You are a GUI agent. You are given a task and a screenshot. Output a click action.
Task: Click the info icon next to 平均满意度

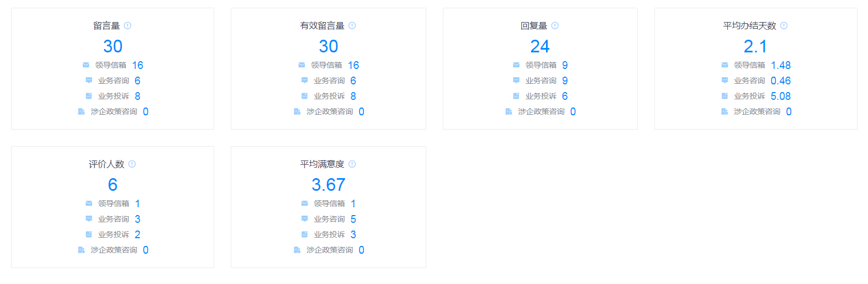click(x=352, y=164)
